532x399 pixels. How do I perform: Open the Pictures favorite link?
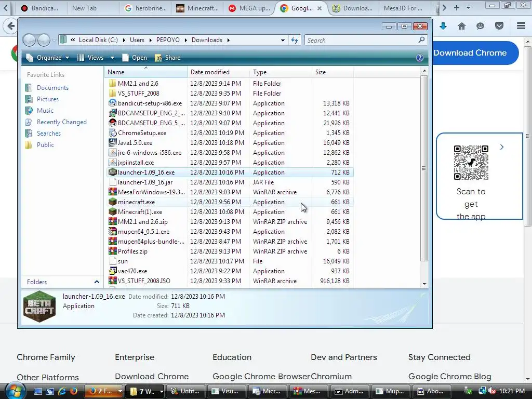click(47, 99)
